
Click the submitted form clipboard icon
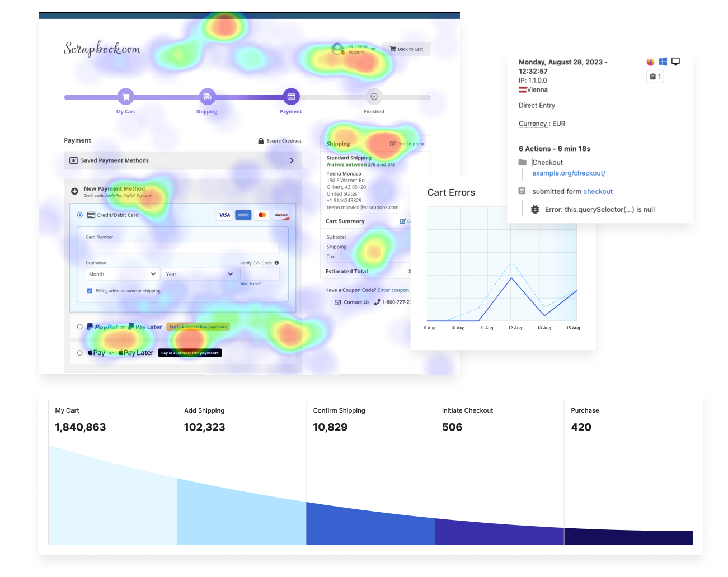click(x=522, y=191)
